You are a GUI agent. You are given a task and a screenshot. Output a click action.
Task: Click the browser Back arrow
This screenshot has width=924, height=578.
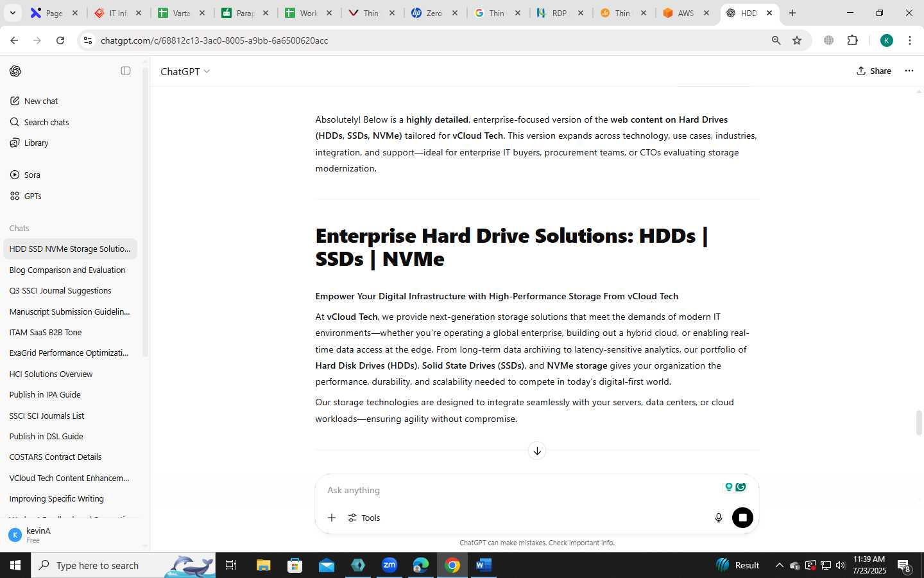(x=14, y=40)
